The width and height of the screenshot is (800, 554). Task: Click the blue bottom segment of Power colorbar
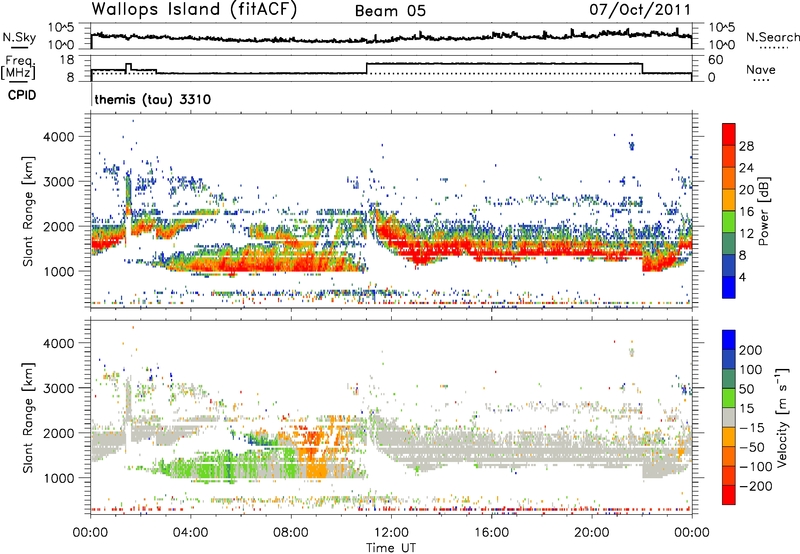click(729, 287)
